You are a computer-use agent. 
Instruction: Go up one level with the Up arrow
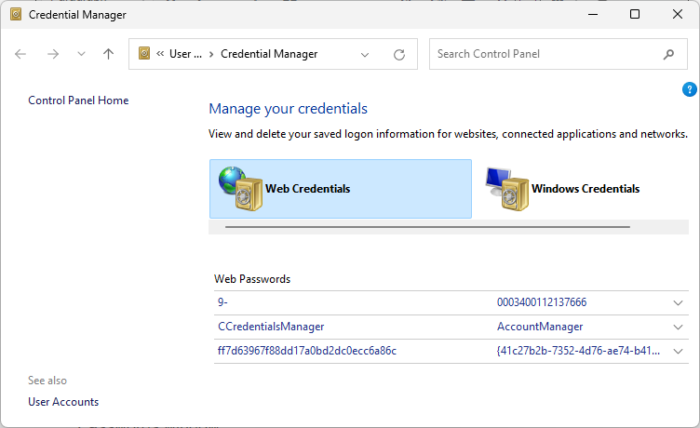tap(108, 54)
